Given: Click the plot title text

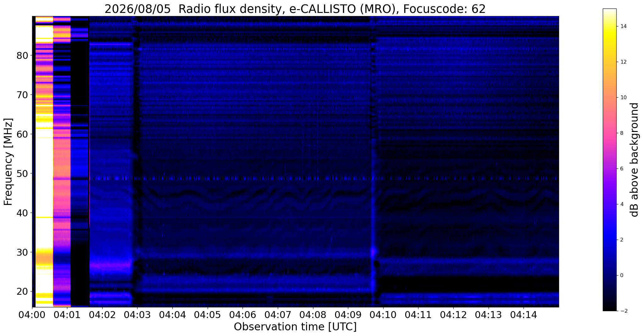Looking at the screenshot, I should pyautogui.click(x=295, y=9).
